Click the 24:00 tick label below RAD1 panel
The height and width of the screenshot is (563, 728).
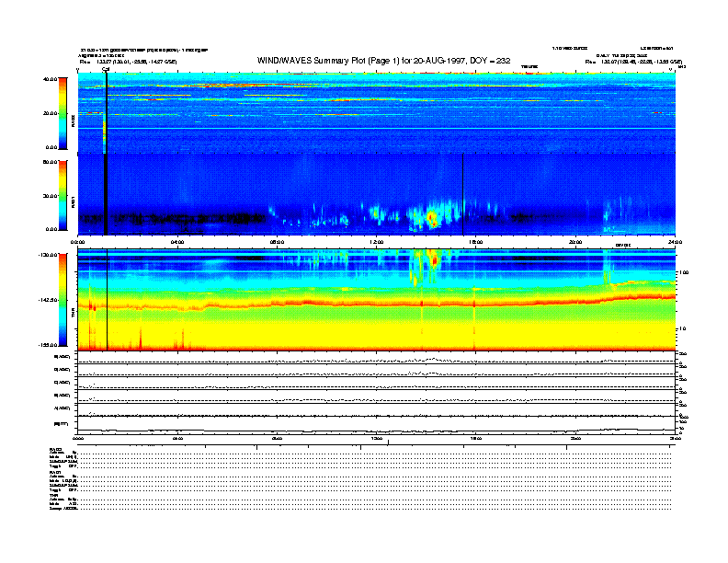tap(675, 242)
